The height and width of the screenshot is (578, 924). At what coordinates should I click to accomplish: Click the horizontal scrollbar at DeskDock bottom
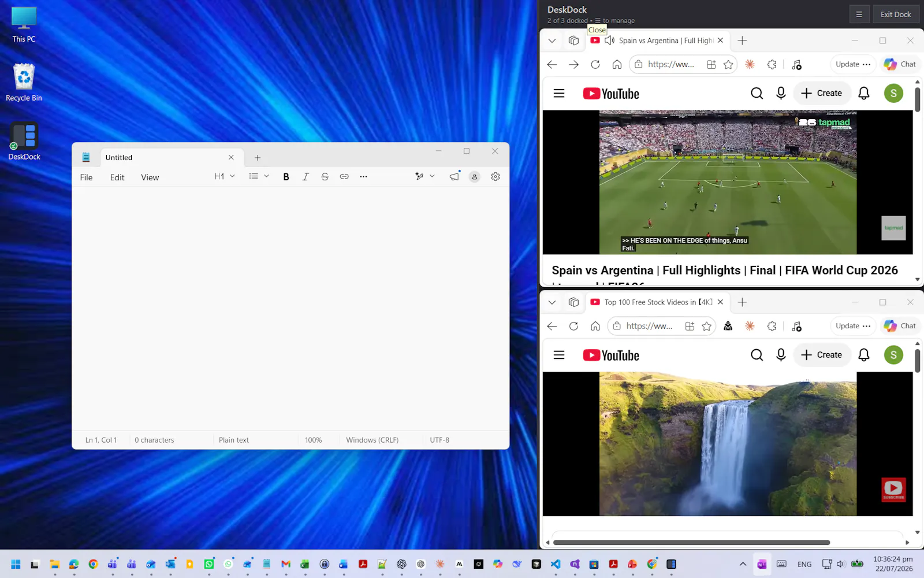(691, 543)
